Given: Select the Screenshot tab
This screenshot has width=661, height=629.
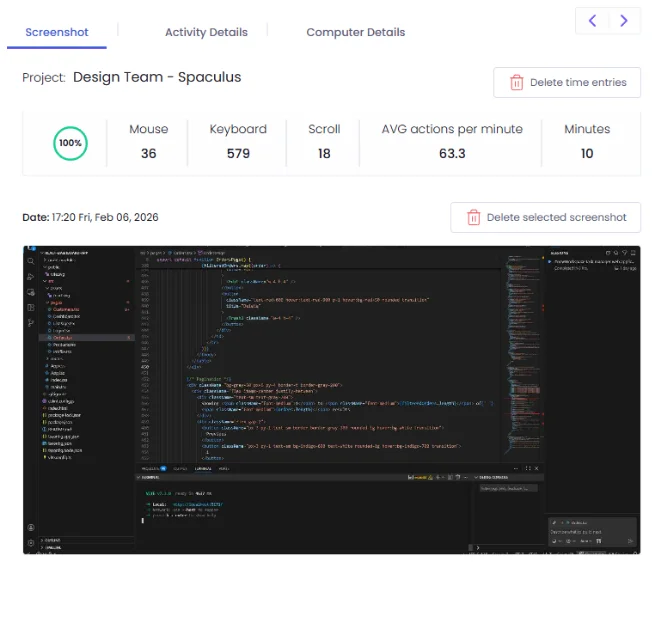Looking at the screenshot, I should point(57,32).
